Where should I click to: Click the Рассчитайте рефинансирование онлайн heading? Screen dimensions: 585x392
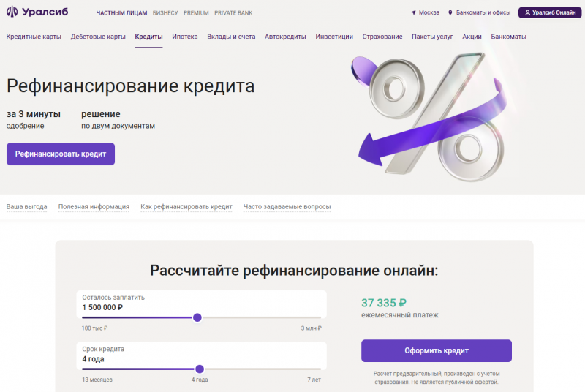(294, 271)
